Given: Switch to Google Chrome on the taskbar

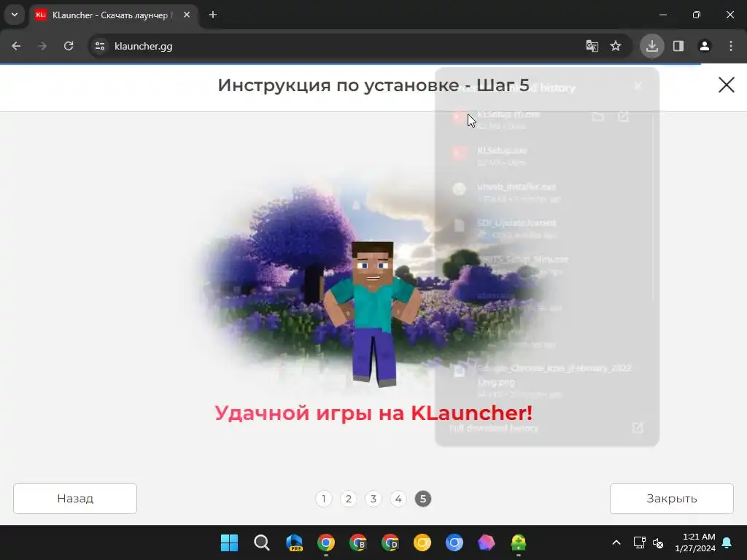Looking at the screenshot, I should coord(326,542).
